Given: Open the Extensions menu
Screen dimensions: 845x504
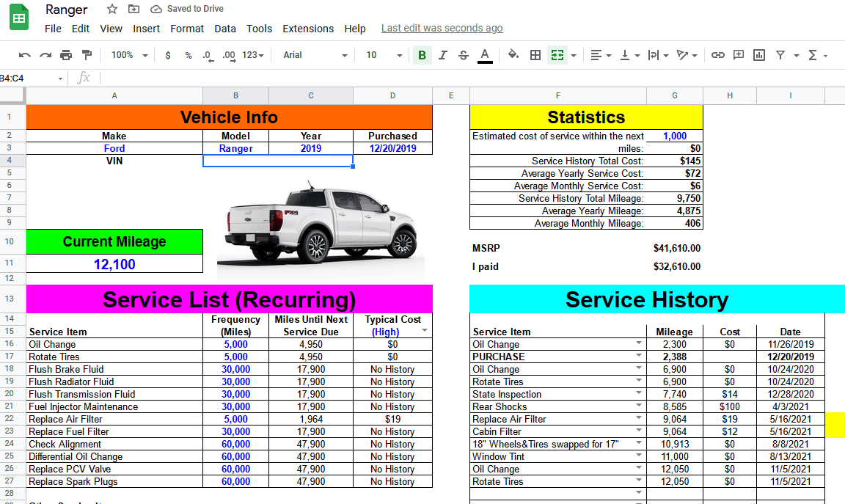Looking at the screenshot, I should click(x=308, y=29).
